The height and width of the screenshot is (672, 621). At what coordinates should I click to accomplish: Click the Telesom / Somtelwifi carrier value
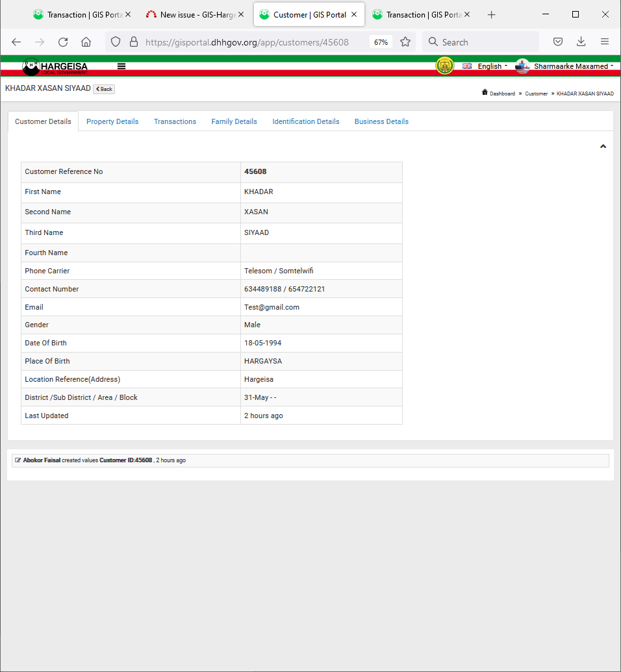(x=279, y=271)
